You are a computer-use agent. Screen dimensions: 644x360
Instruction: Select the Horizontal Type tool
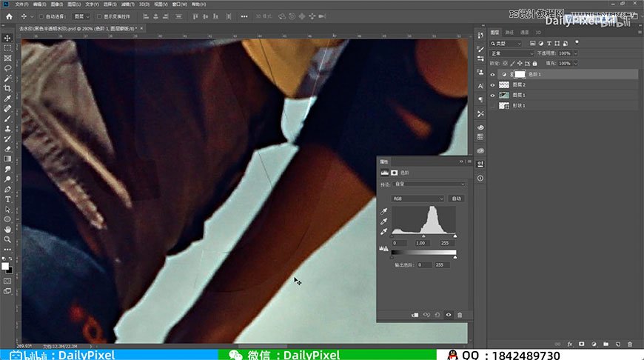(x=7, y=199)
